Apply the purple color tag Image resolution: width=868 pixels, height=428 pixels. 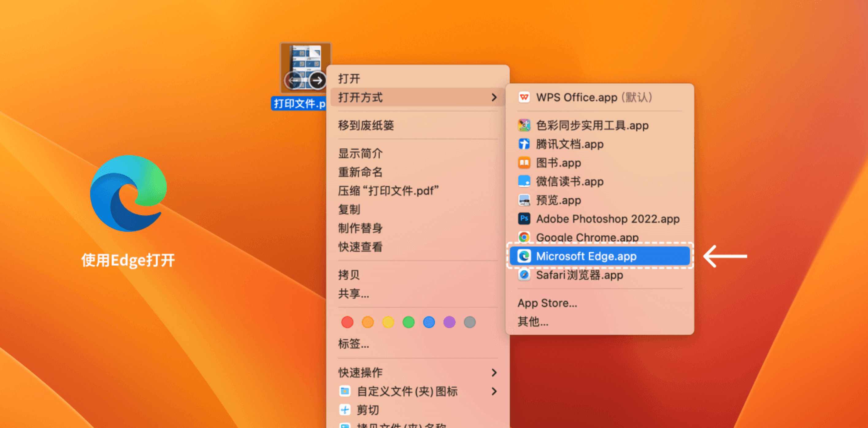(x=449, y=322)
